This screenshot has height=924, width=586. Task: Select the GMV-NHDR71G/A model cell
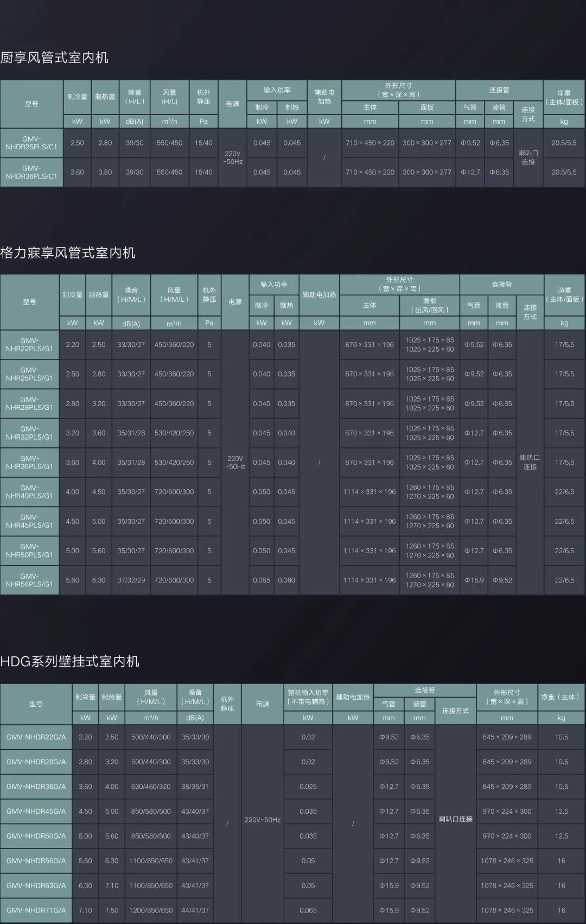pos(36,910)
